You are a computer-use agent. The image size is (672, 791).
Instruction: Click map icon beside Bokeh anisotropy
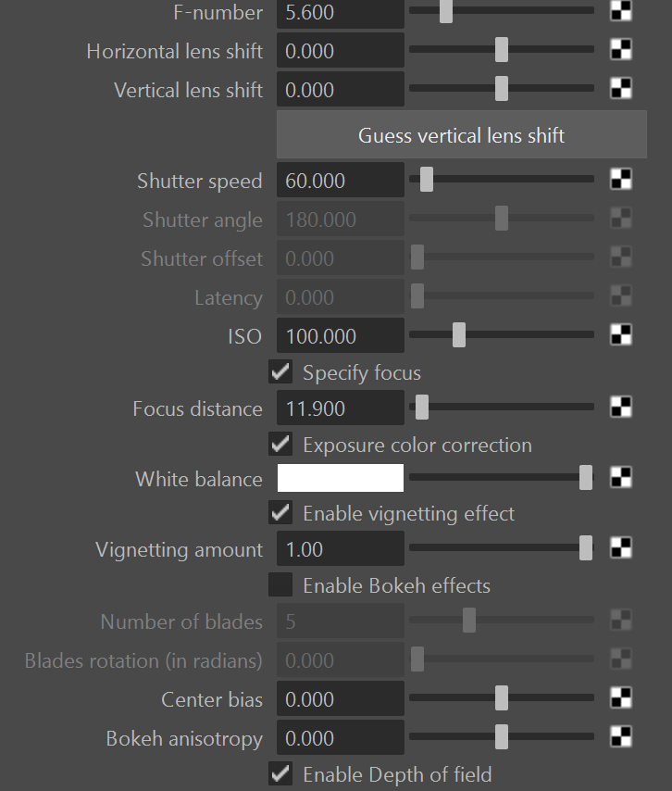(x=621, y=737)
